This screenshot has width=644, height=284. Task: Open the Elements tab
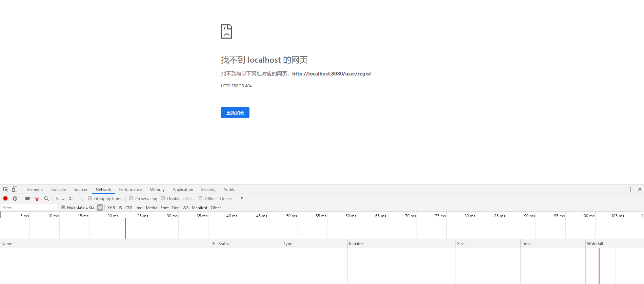35,190
